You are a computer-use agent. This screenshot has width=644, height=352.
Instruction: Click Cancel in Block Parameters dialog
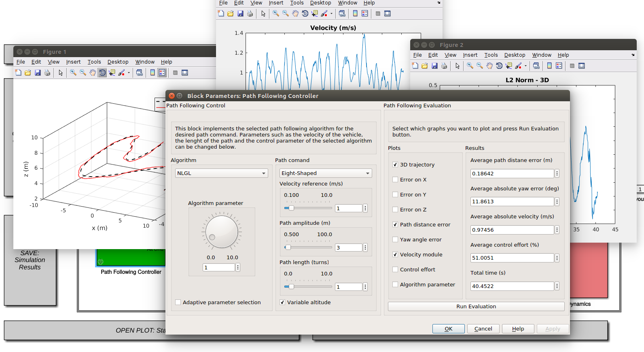pyautogui.click(x=483, y=329)
